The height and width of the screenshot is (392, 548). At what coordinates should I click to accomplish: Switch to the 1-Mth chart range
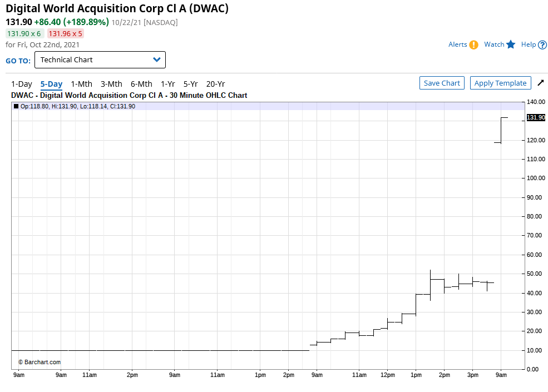[81, 84]
